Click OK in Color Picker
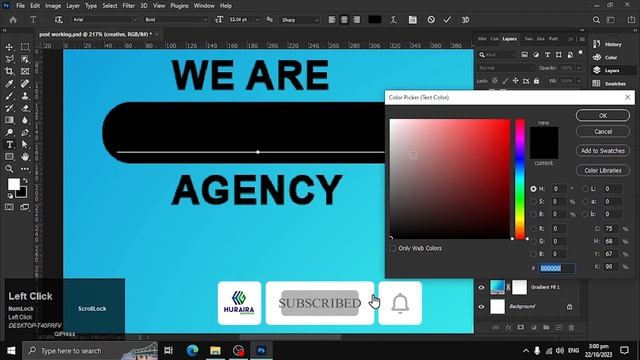 point(603,116)
